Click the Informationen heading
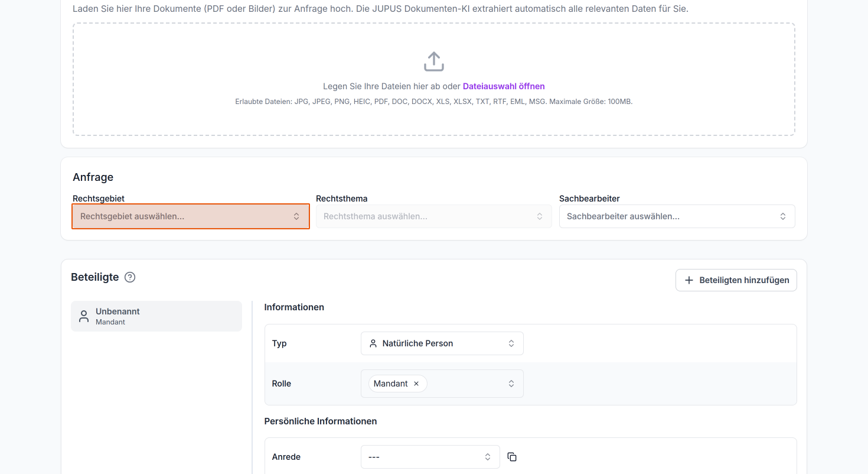 [x=294, y=307]
